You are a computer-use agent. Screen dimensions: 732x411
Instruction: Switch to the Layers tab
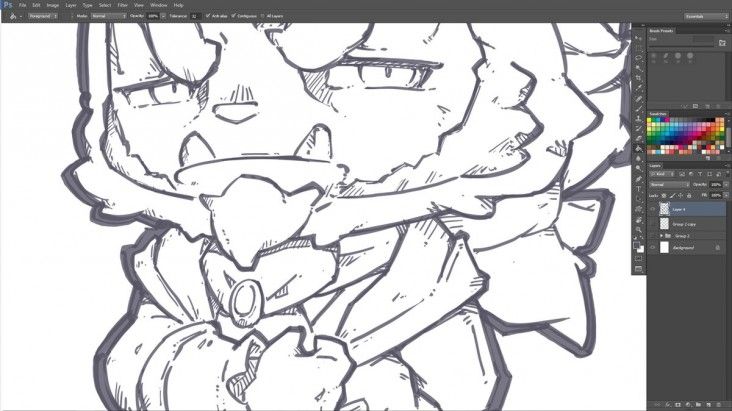click(x=655, y=166)
